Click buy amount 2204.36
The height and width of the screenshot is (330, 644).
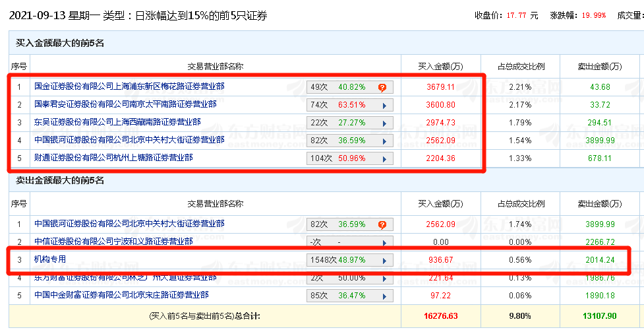pos(441,158)
